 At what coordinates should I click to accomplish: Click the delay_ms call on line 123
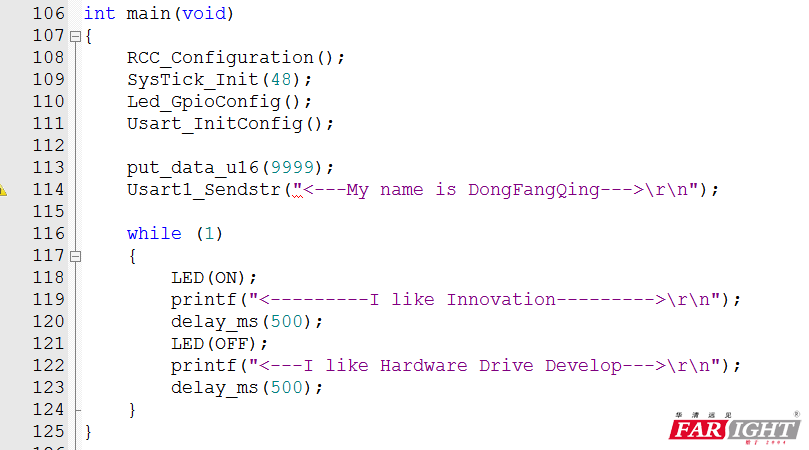(247, 388)
